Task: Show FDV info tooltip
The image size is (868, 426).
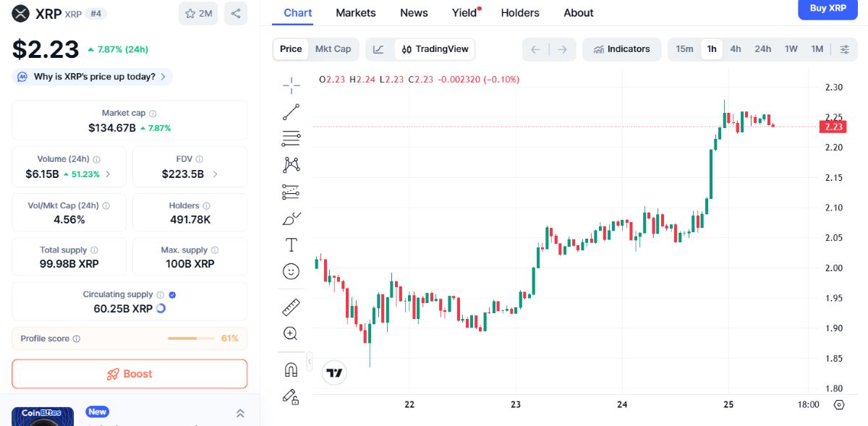Action: coord(200,159)
